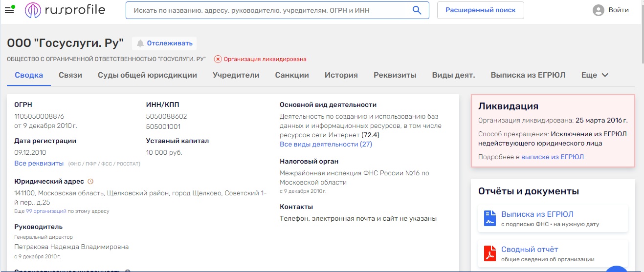Screen dimensions: 644x272
Task: Click the clock icon beside Юридический адрес
Action: [90, 182]
